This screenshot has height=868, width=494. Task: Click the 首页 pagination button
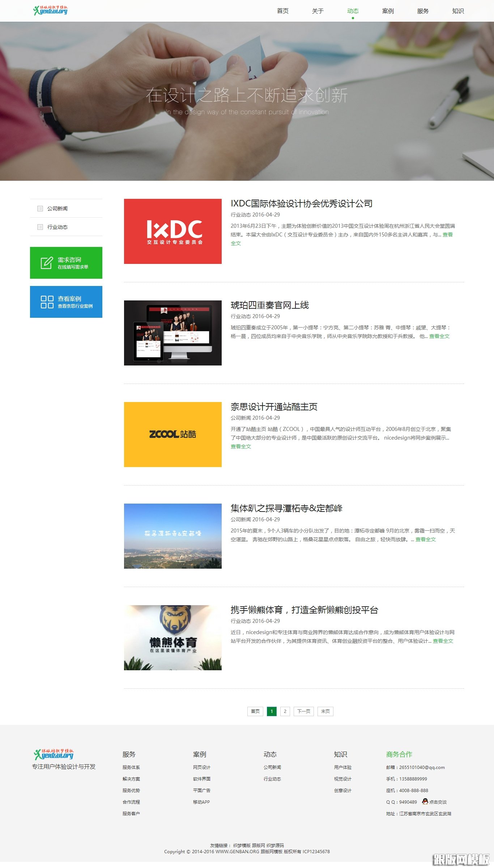255,711
